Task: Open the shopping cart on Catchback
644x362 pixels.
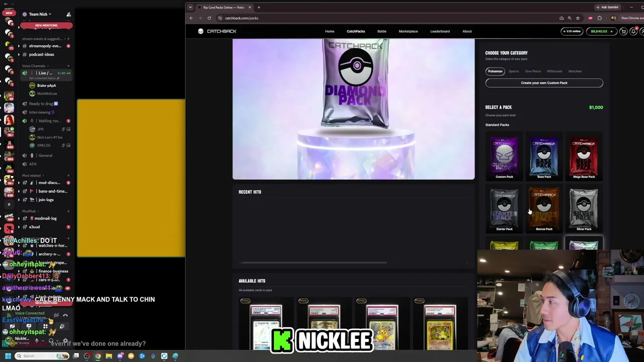Action: click(623, 31)
